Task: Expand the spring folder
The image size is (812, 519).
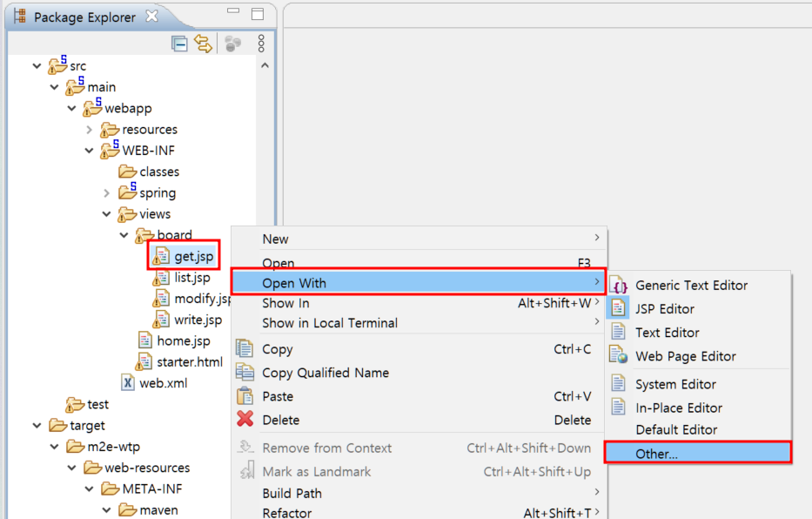Action: point(107,193)
